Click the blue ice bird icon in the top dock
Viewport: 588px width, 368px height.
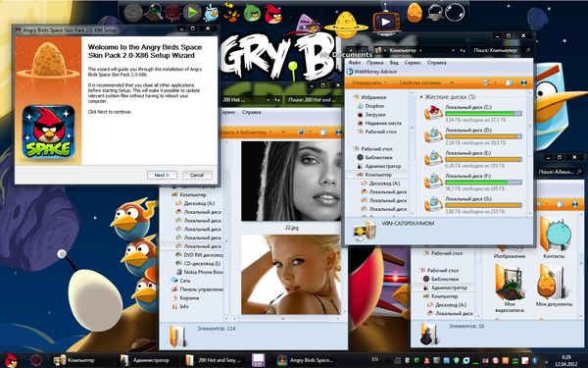[211, 13]
